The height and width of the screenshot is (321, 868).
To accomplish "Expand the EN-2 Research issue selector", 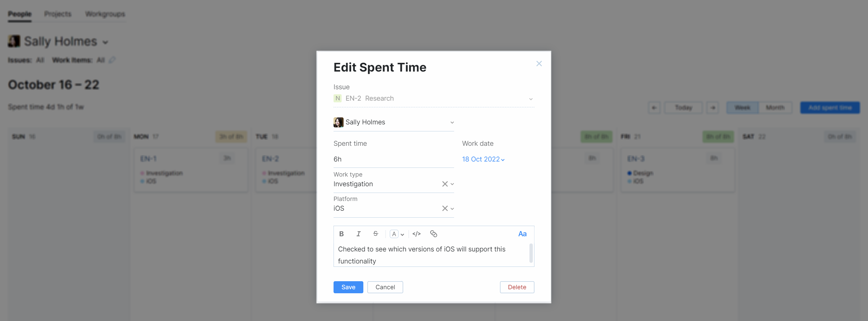I will coord(530,99).
